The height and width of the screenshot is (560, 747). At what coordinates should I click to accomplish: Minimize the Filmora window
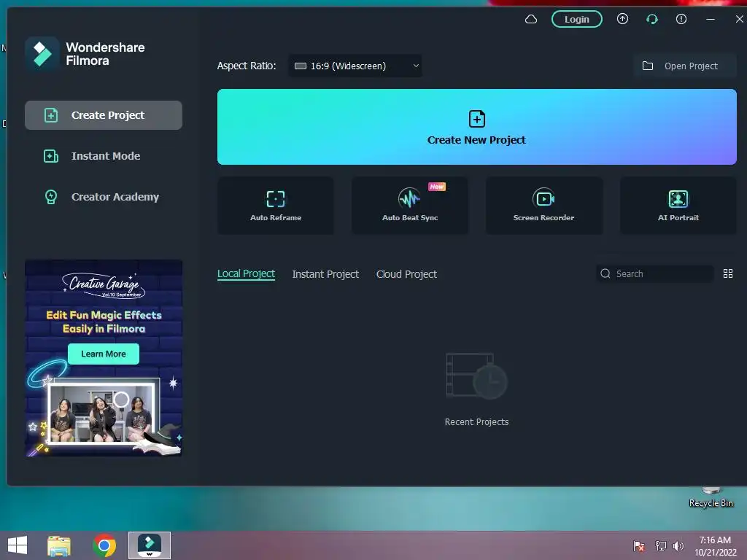(x=711, y=19)
